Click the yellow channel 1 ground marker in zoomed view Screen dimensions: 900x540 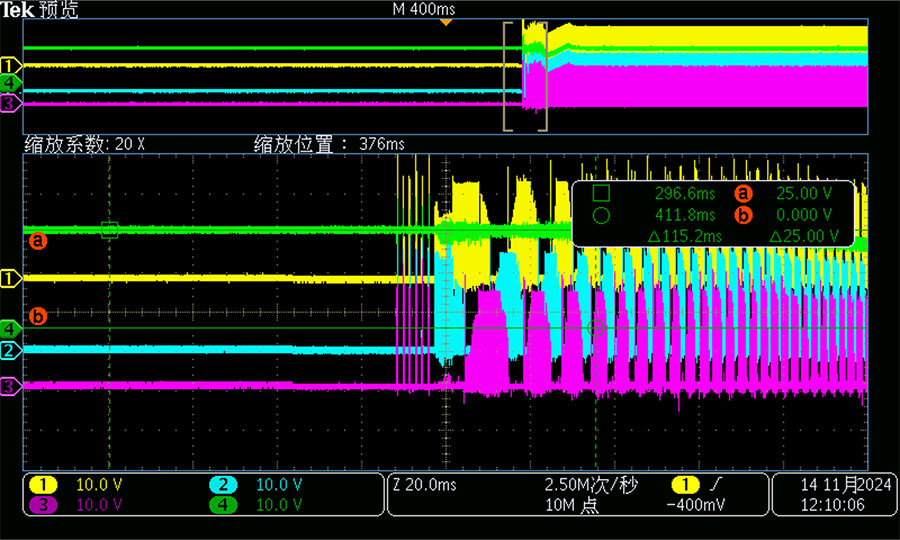[x=10, y=278]
